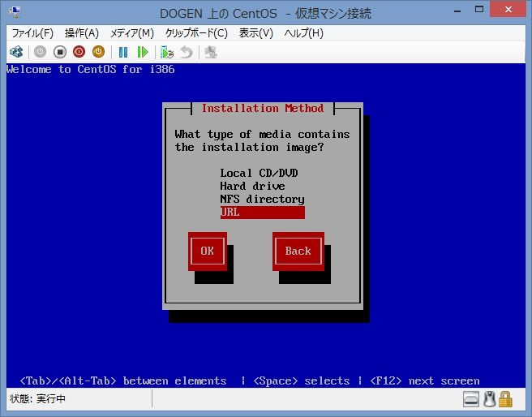Expand the メディア(M) menu
This screenshot has height=417, width=532.
[x=131, y=33]
